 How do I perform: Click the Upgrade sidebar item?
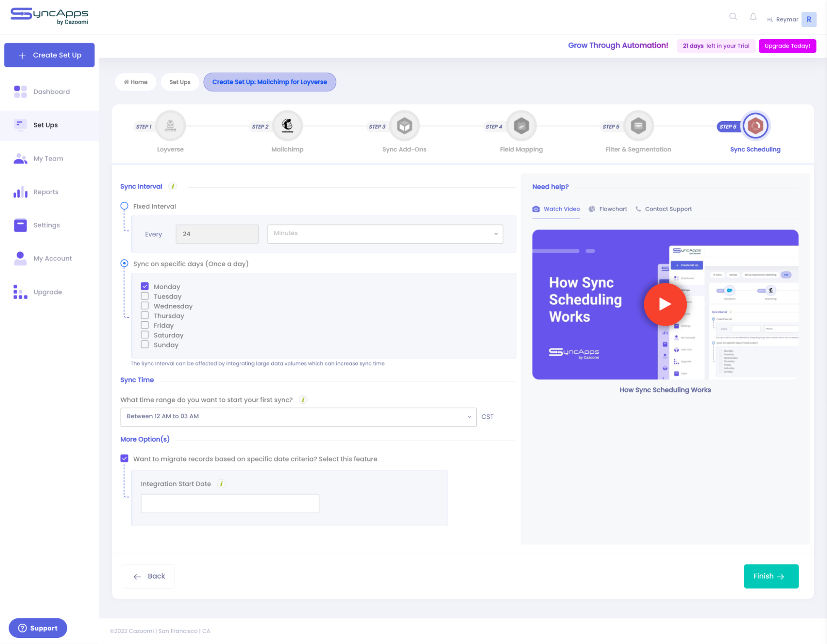[50, 292]
